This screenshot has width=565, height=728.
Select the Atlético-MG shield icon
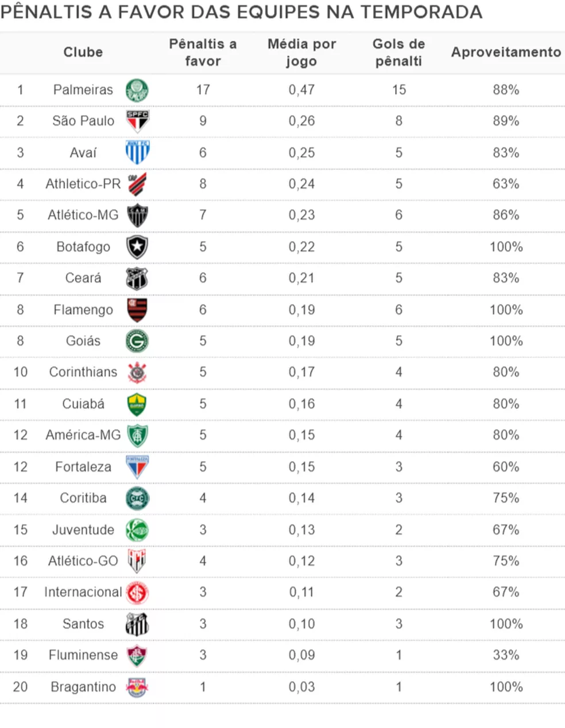click(x=137, y=215)
